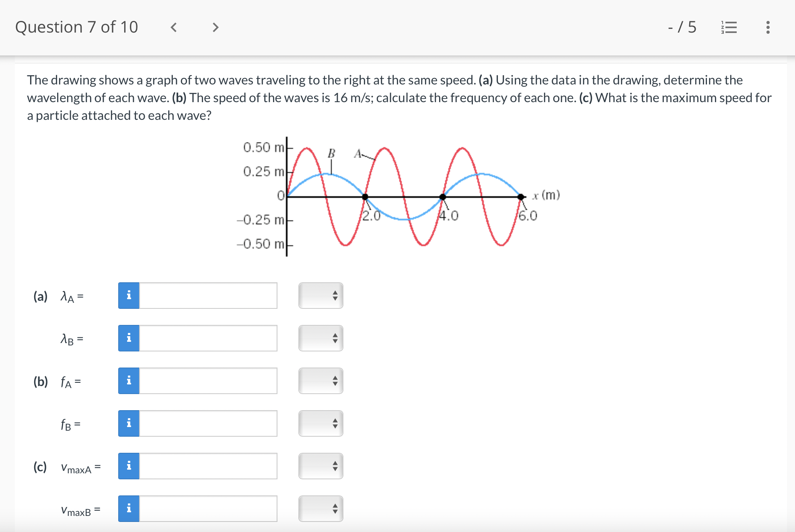
Task: Open units dropdown for fA
Action: click(x=321, y=381)
